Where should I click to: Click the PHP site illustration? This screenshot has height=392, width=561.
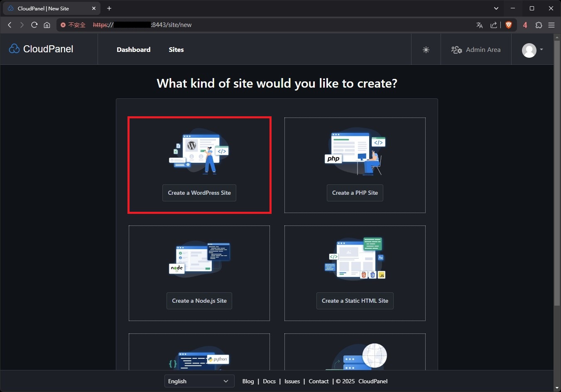tap(355, 152)
